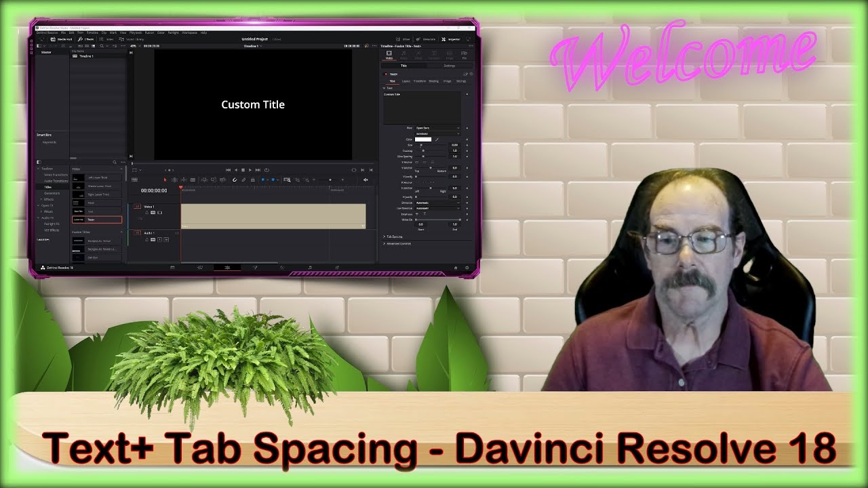Toggle timeline Snapping magnet
868x488 pixels.
coord(235,180)
